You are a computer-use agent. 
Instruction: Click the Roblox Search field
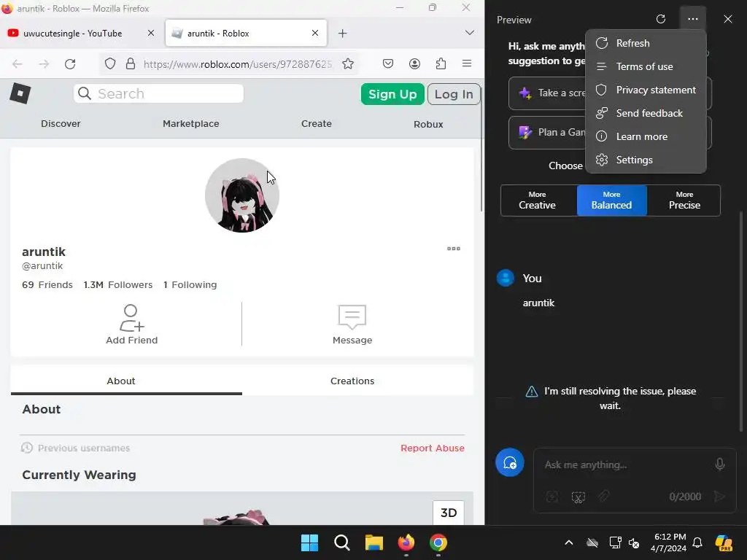pos(158,93)
